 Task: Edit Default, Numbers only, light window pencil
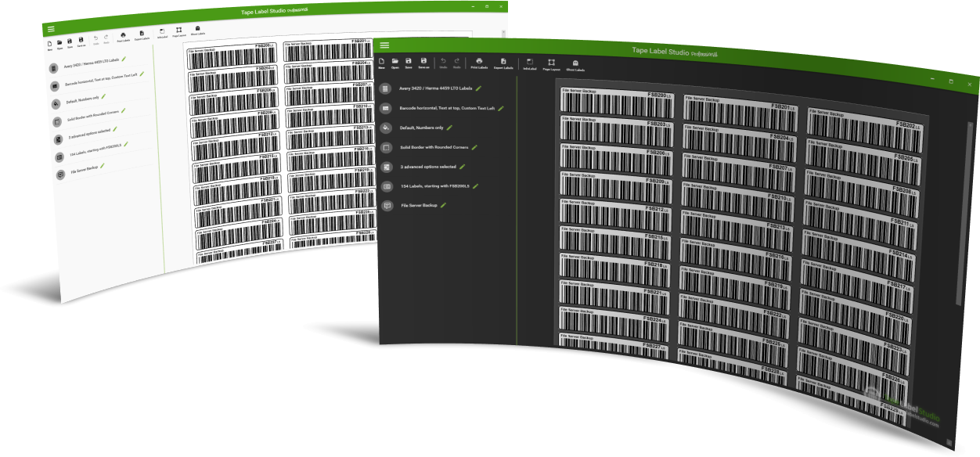click(103, 96)
